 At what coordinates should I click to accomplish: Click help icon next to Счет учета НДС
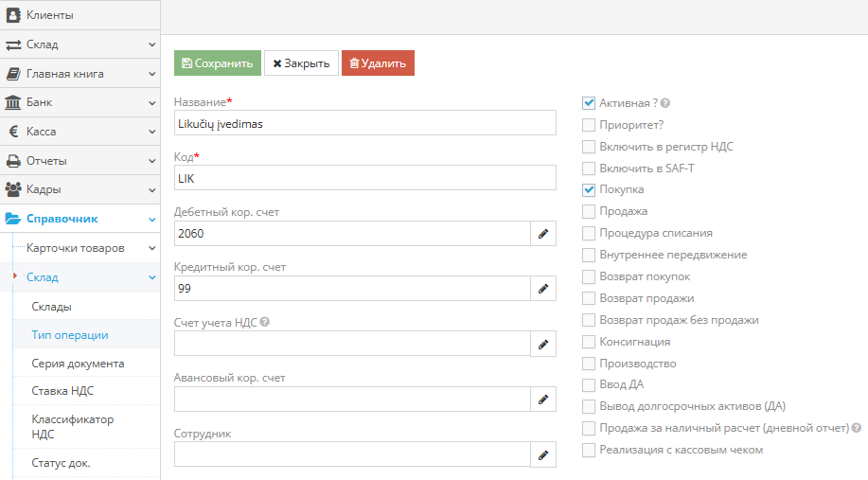[265, 322]
